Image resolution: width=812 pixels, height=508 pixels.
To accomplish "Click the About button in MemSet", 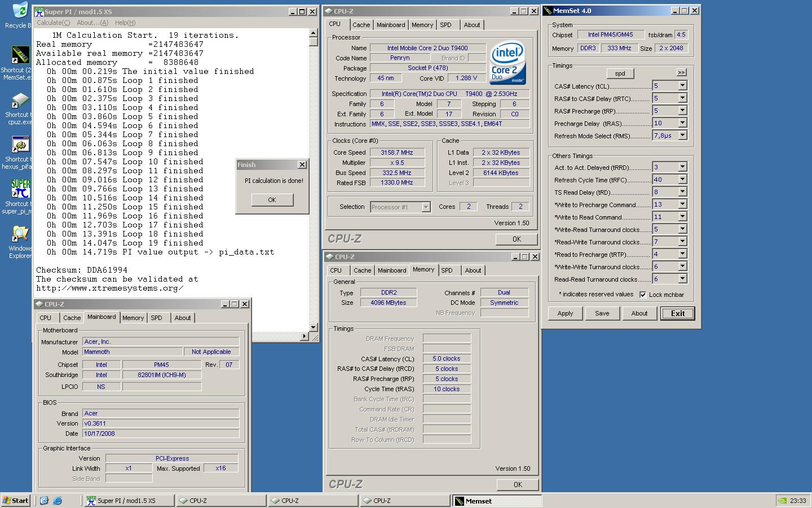I will 639,313.
